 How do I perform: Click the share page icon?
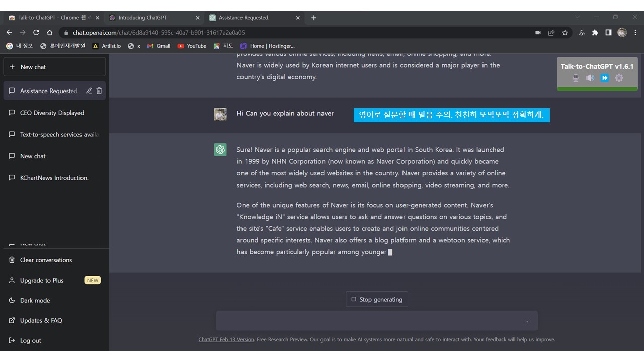point(551,33)
